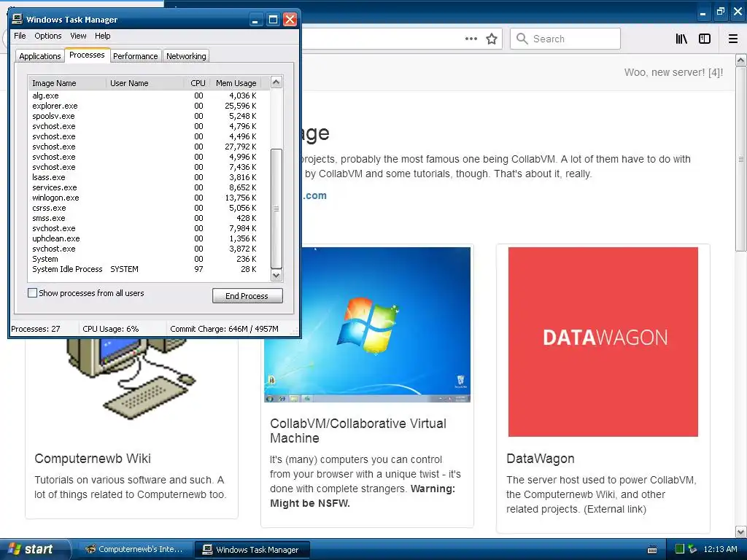Select the Processes tab
747x560 pixels.
coord(87,55)
